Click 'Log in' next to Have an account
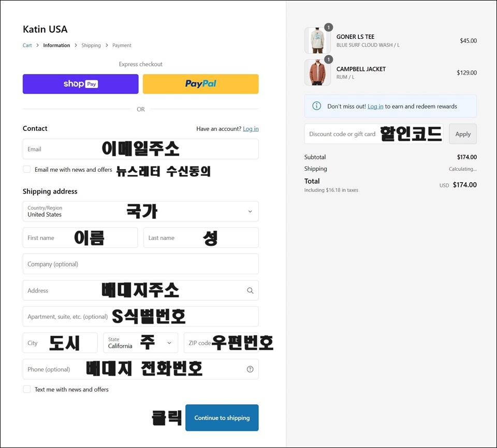Viewport: 497px width, 448px height. tap(251, 129)
